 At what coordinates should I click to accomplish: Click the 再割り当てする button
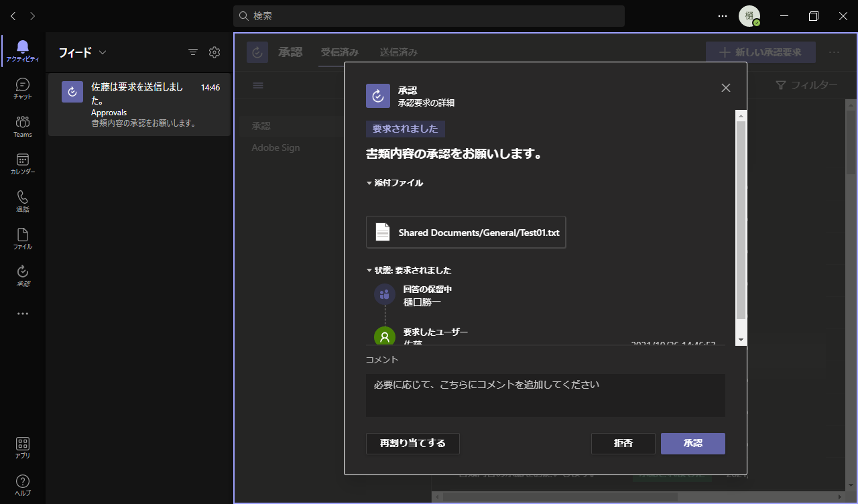[413, 444]
